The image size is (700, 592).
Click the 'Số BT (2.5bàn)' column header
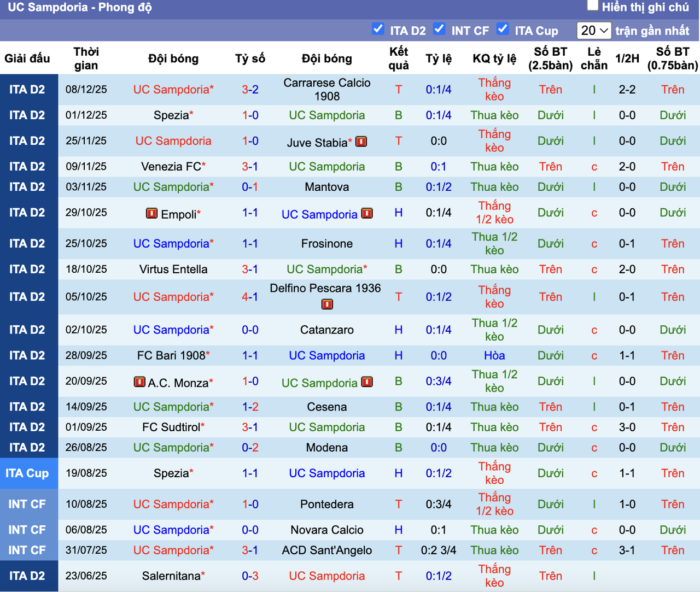tap(550, 58)
